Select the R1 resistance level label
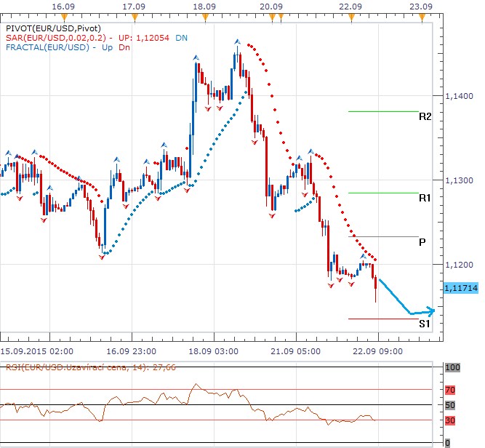Screen dimensions: 485x448 [x=425, y=198]
